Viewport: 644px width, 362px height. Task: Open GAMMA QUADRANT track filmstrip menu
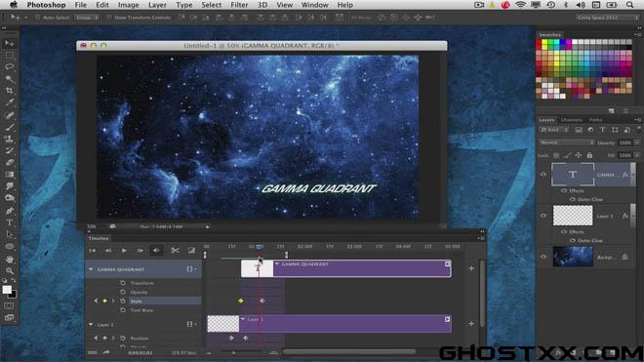[x=191, y=269]
